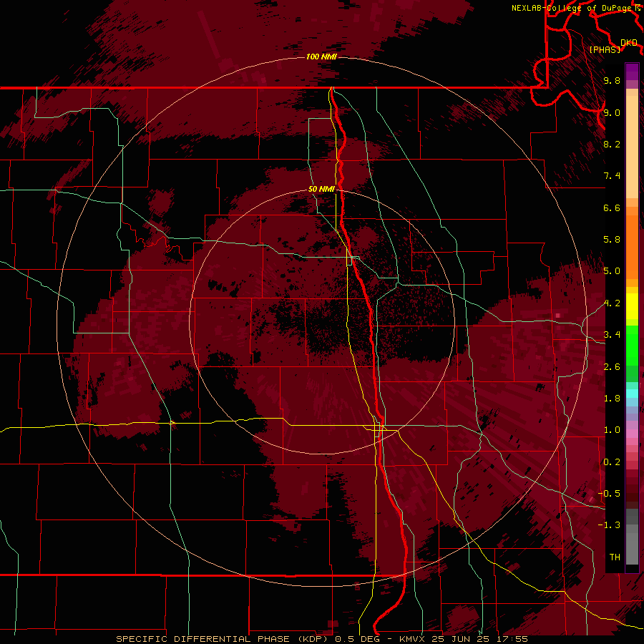Click the 100 NMI range ring label
644x644 pixels.
(321, 57)
